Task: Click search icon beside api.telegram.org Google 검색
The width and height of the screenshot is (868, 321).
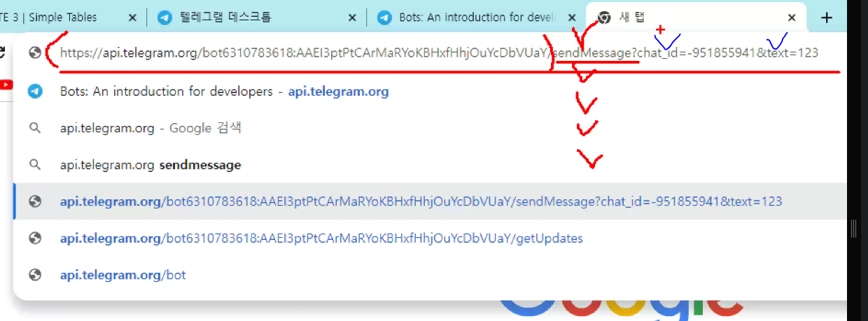Action: [35, 128]
